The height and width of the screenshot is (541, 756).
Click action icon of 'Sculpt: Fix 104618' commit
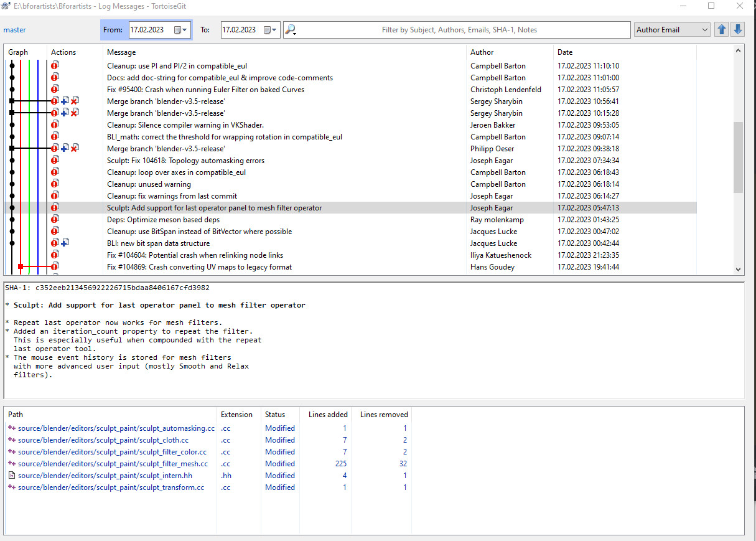(x=55, y=160)
